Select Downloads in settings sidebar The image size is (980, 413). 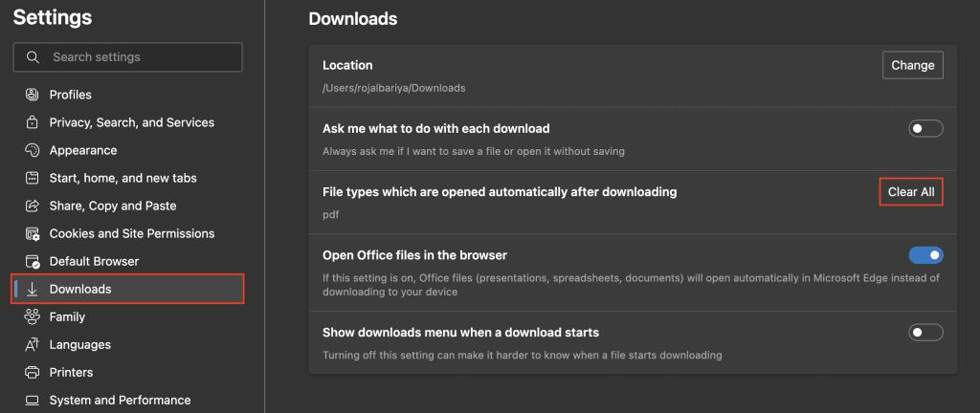pos(127,289)
